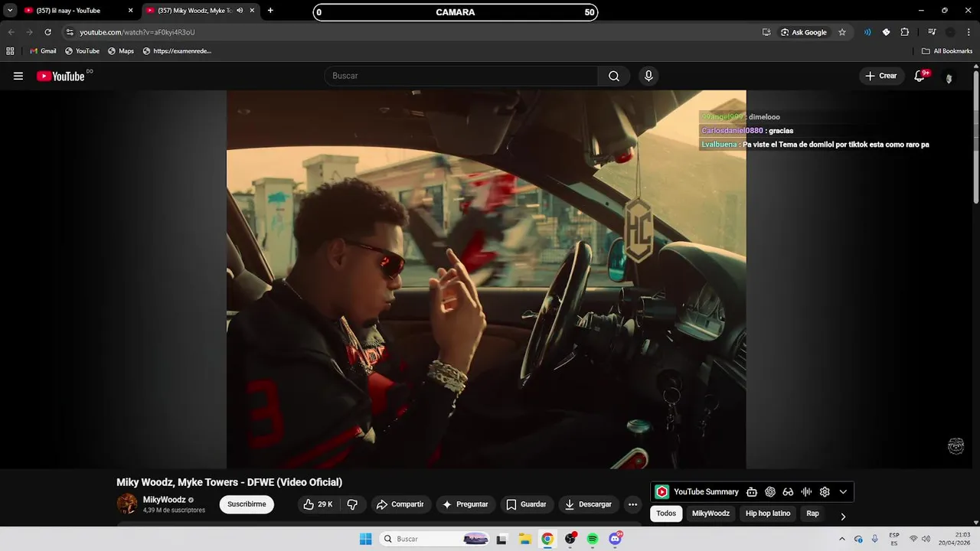This screenshot has height=551, width=980.
Task: Mute the Miky Woodz tab audio icon
Action: (240, 11)
